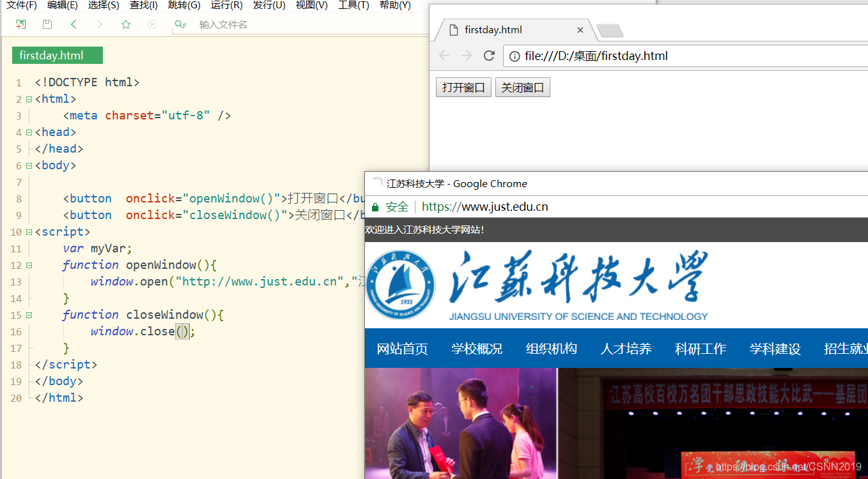Screen dimensions: 868x479
Task: Go back with the editor's left arrow icon
Action: point(74,24)
